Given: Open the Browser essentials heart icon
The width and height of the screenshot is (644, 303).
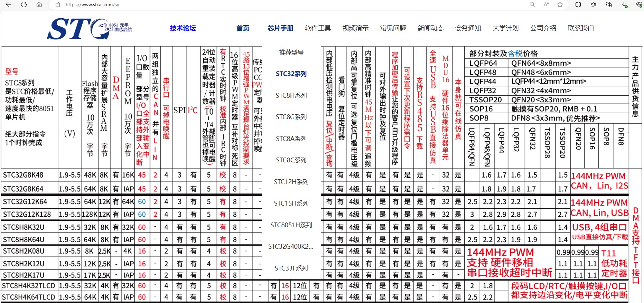Looking at the screenshot, I should tap(639, 4).
